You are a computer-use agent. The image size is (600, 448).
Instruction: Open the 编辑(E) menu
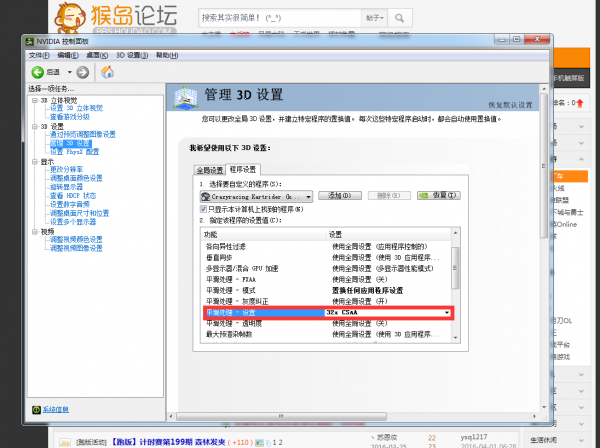click(x=68, y=55)
